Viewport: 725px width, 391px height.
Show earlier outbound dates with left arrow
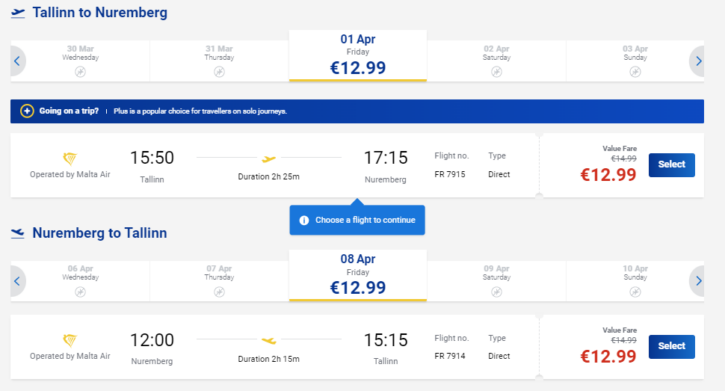(18, 61)
